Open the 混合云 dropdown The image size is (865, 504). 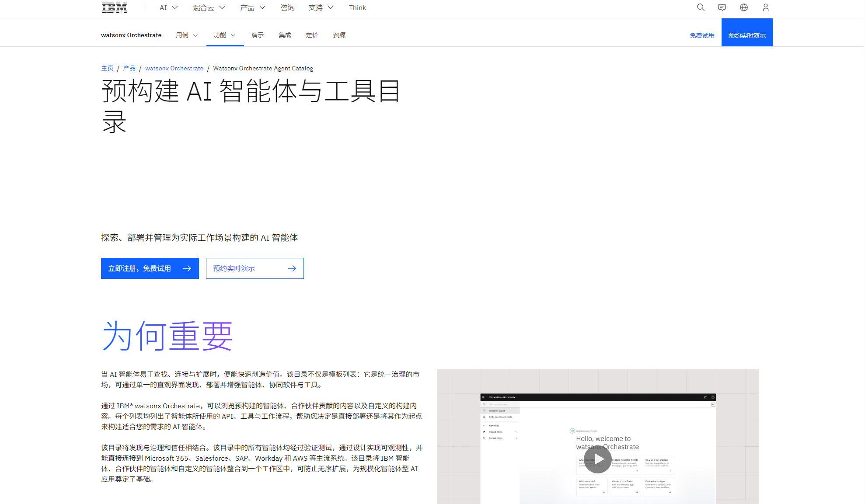[x=209, y=7]
